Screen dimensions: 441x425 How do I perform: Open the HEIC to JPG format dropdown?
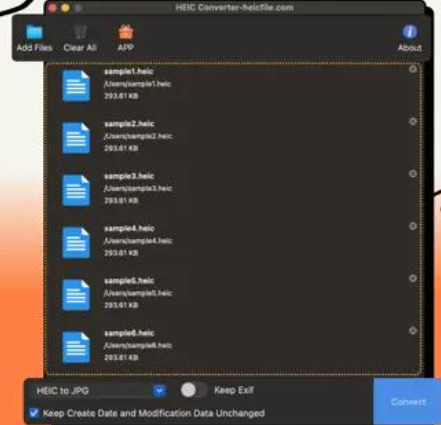pyautogui.click(x=99, y=391)
